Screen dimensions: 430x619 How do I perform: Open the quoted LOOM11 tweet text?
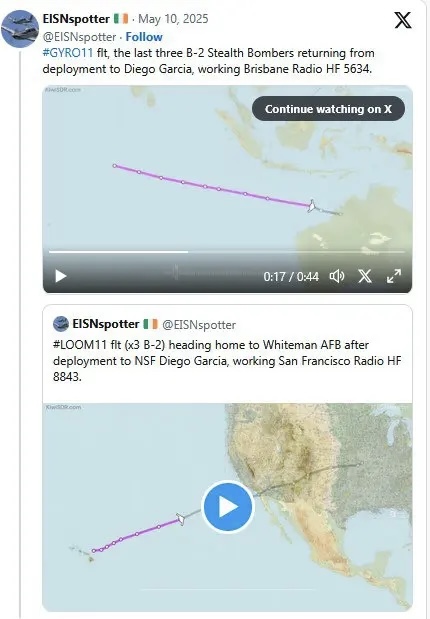tap(227, 361)
